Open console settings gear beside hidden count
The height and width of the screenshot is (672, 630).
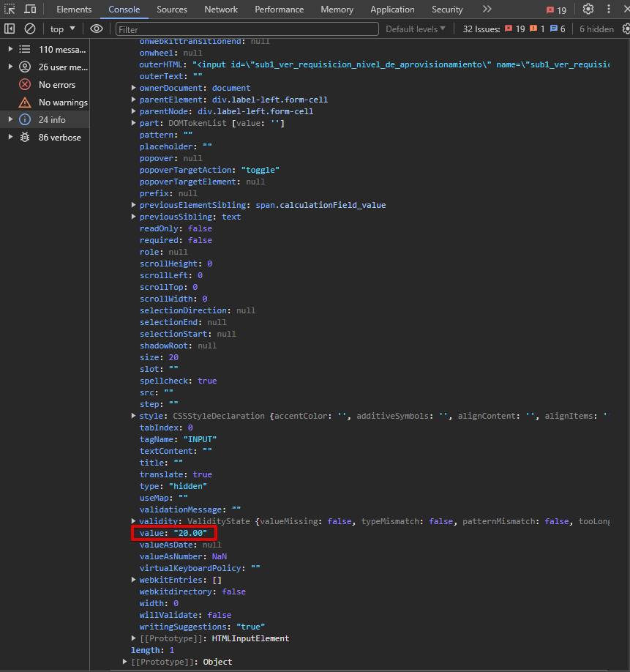[x=626, y=29]
